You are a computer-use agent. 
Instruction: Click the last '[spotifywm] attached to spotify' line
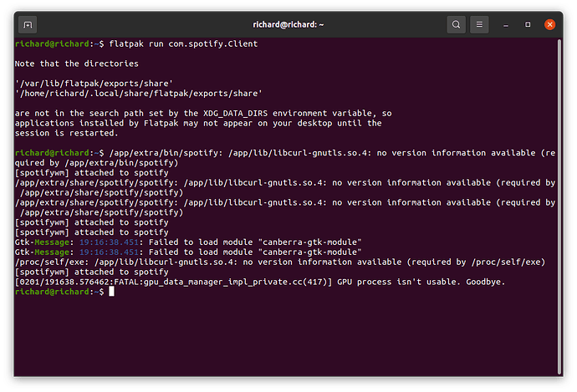(92, 272)
